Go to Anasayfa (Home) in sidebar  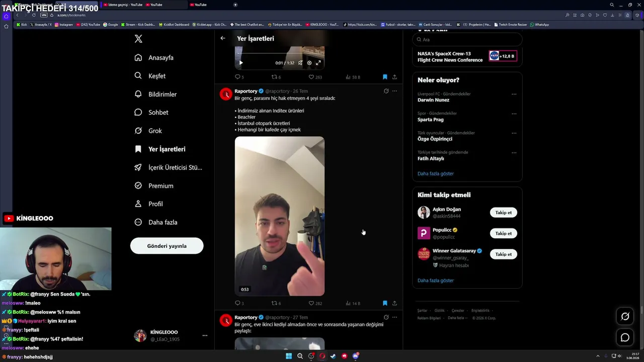(154, 58)
